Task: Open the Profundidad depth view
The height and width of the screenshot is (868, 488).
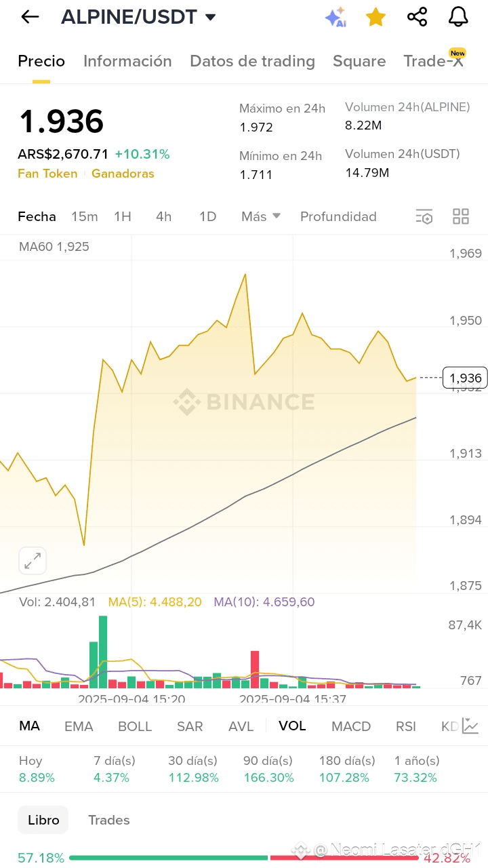Action: [x=338, y=216]
